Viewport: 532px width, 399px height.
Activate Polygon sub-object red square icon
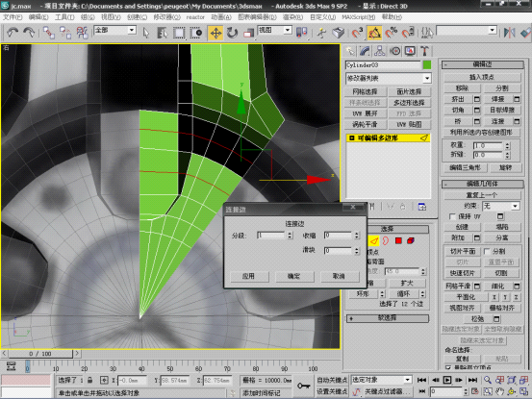(x=398, y=240)
